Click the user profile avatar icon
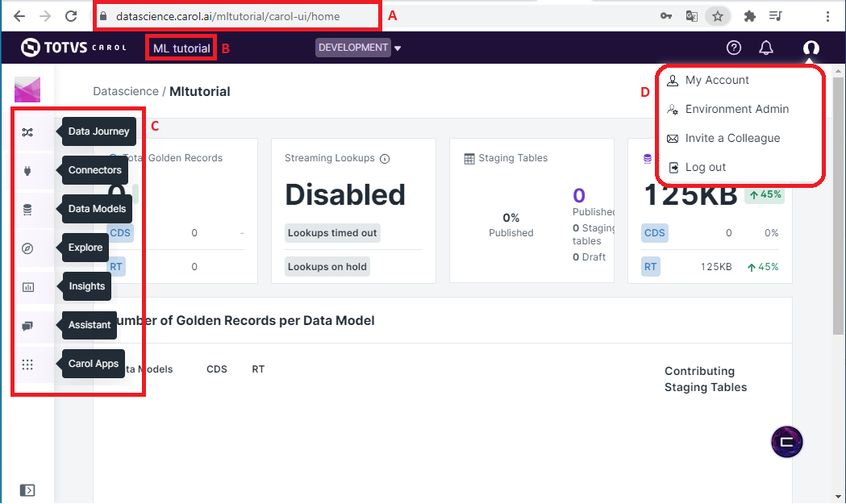The height and width of the screenshot is (504, 846). tap(811, 48)
